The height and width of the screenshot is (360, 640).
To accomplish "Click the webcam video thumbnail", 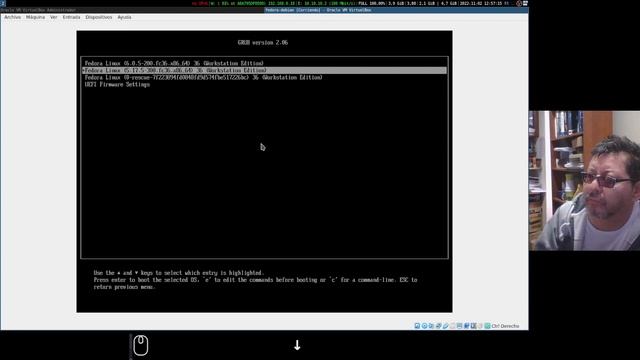I will [584, 180].
